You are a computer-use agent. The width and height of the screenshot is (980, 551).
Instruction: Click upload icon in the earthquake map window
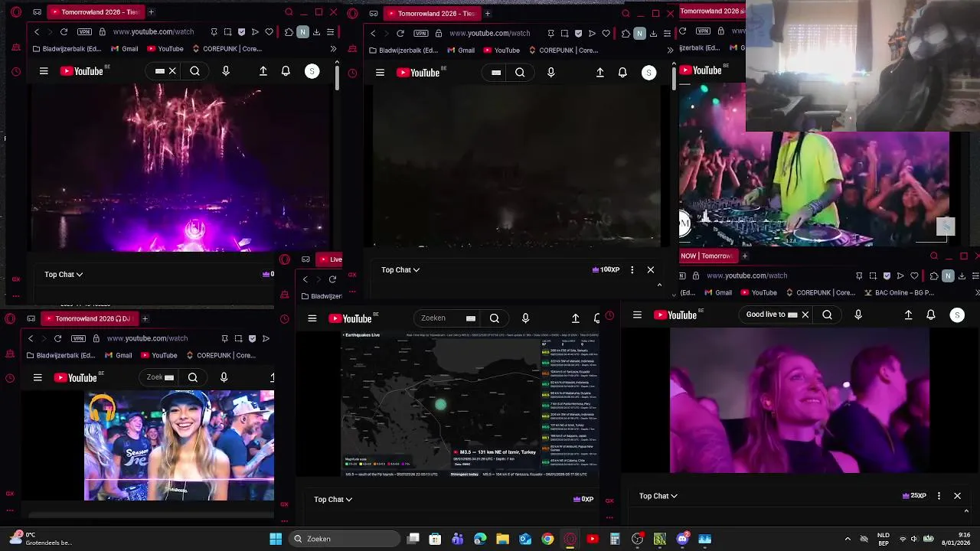click(x=576, y=318)
